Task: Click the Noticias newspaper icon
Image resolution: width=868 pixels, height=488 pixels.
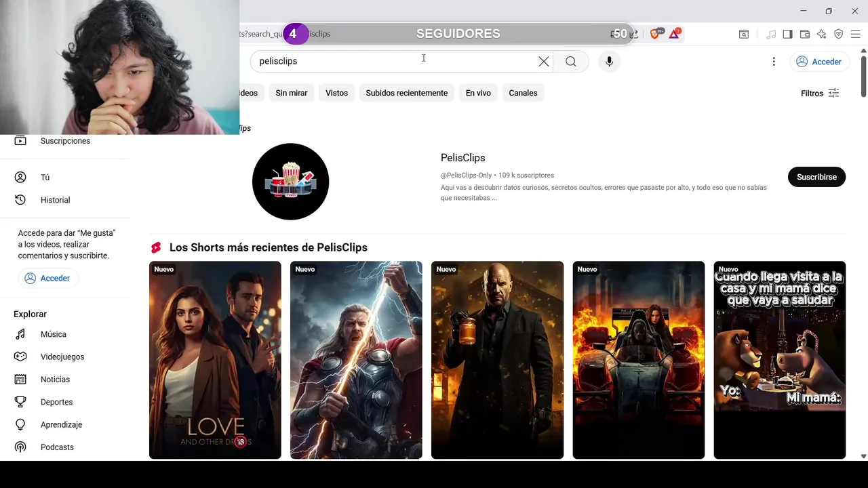Action: 20,380
